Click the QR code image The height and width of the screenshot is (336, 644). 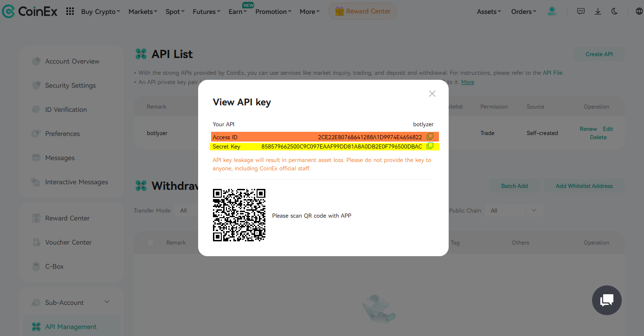[239, 215]
